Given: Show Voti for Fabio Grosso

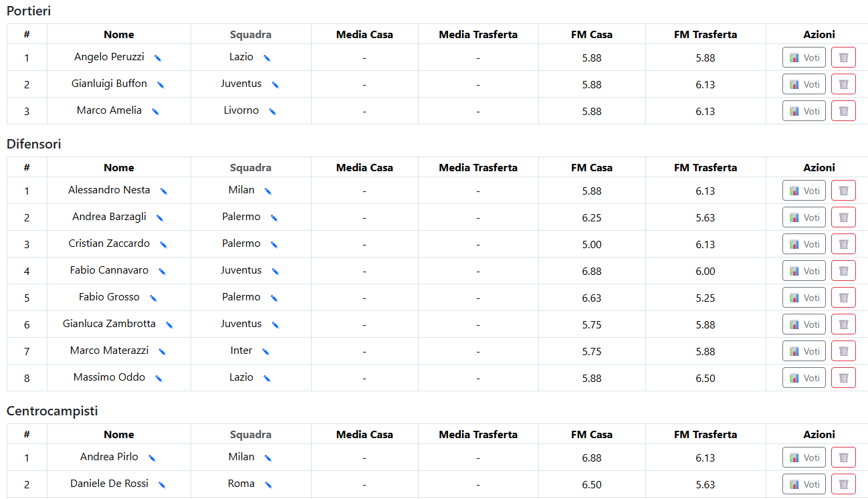Looking at the screenshot, I should pos(804,298).
